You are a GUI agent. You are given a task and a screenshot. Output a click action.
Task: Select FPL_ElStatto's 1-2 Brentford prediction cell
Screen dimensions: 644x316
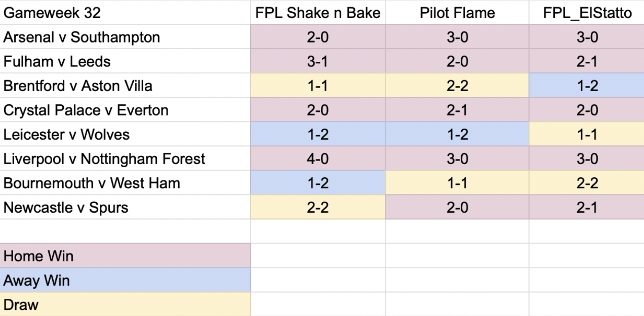tap(587, 86)
